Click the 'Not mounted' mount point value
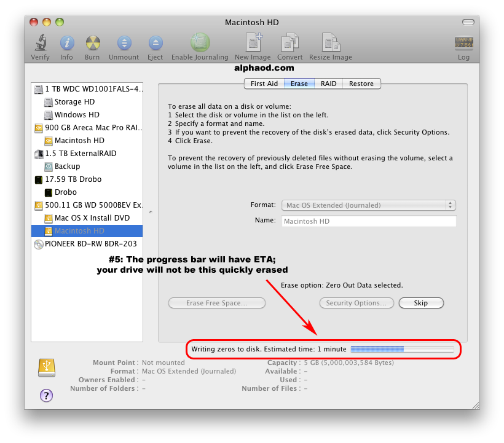504x443 pixels. click(163, 363)
